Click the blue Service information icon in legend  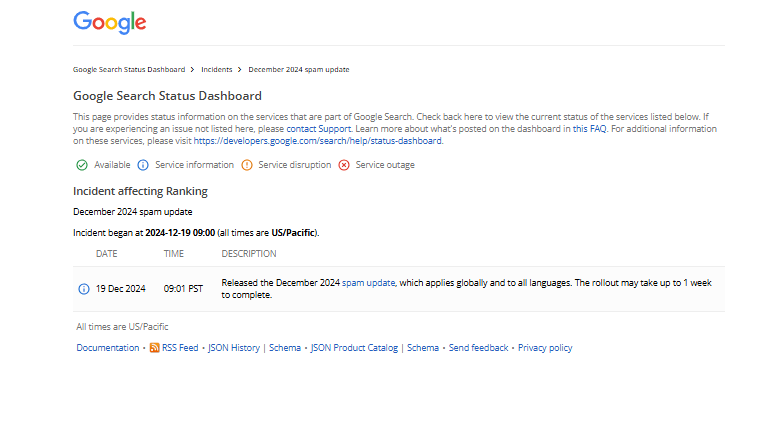pyautogui.click(x=143, y=165)
